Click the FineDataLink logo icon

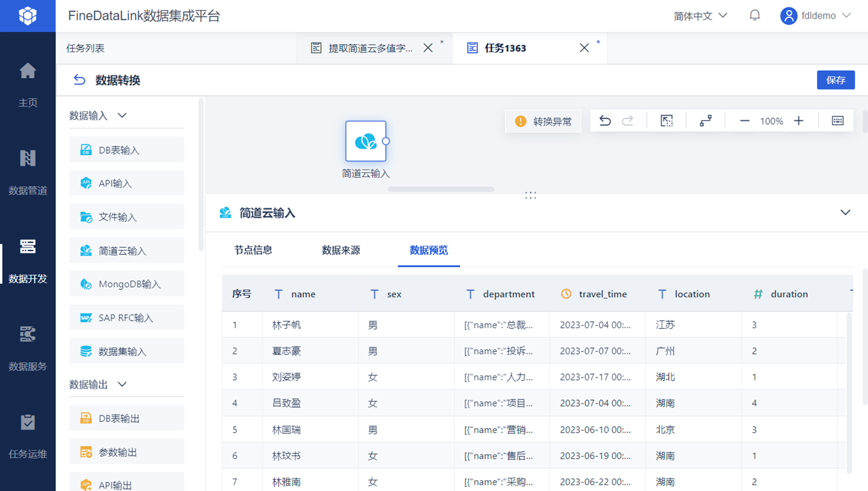pos(27,15)
